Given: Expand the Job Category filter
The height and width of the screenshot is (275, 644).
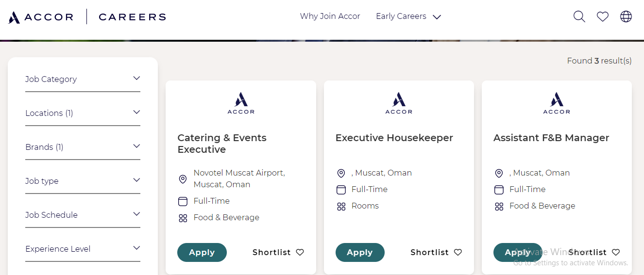Looking at the screenshot, I should pyautogui.click(x=83, y=79).
